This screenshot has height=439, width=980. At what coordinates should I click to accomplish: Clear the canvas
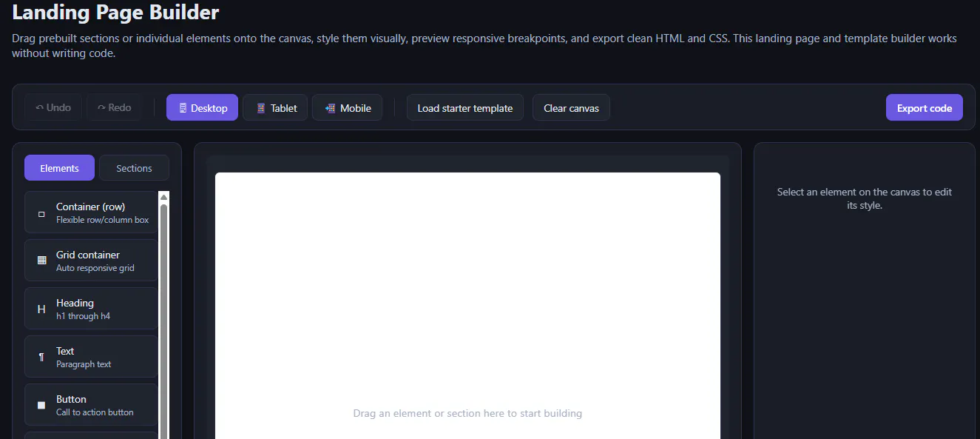point(571,107)
